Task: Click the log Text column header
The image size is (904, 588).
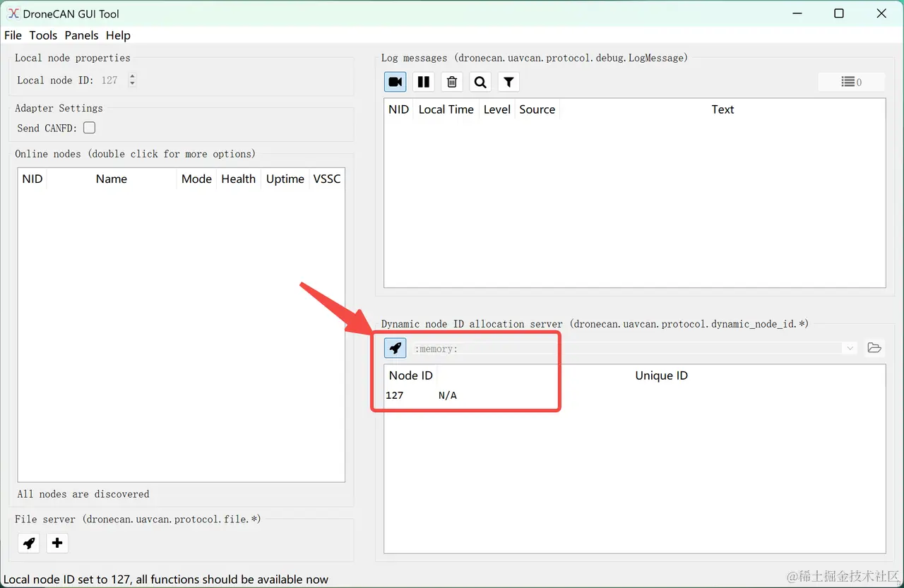Action: (722, 109)
